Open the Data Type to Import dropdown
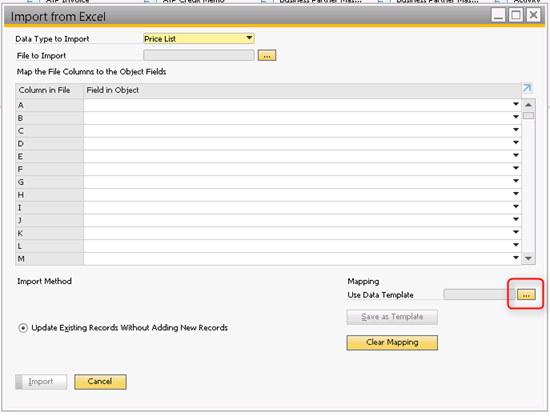 pyautogui.click(x=249, y=38)
